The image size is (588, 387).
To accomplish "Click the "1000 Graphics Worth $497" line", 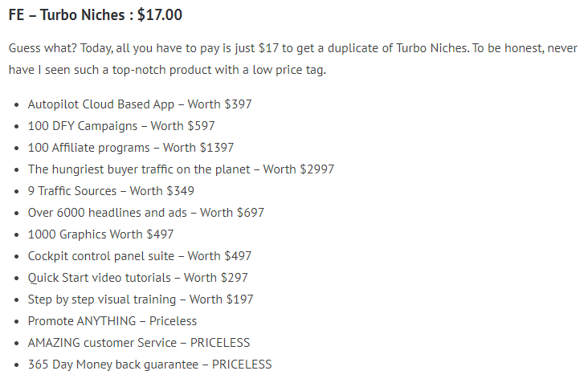I will tap(100, 234).
